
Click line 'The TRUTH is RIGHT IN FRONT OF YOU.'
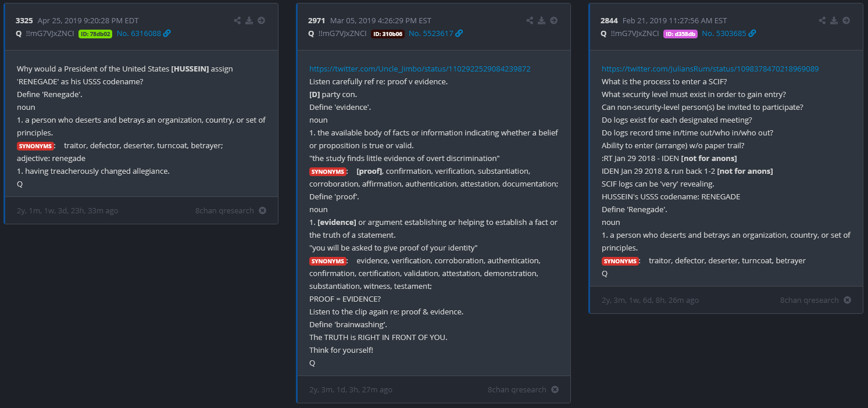point(378,338)
